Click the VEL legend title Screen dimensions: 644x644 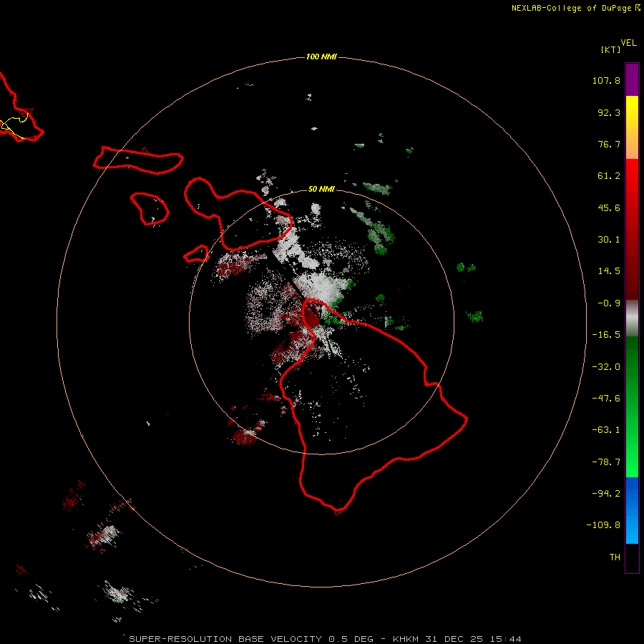pyautogui.click(x=628, y=43)
